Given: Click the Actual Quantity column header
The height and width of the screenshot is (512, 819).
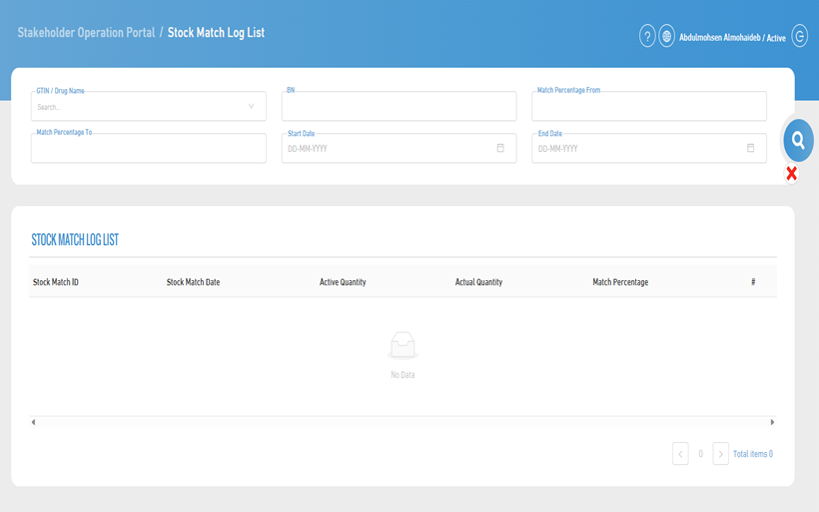Looking at the screenshot, I should [478, 282].
